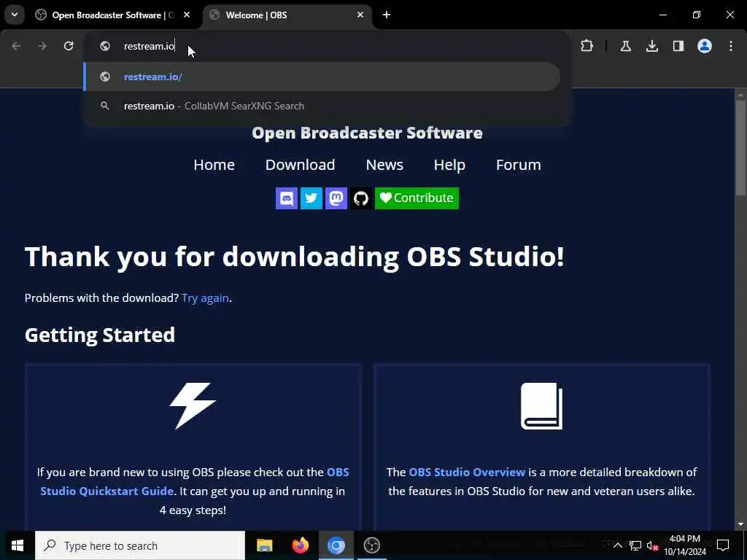Open a new browser tab
The width and height of the screenshot is (747, 560).
pos(387,15)
